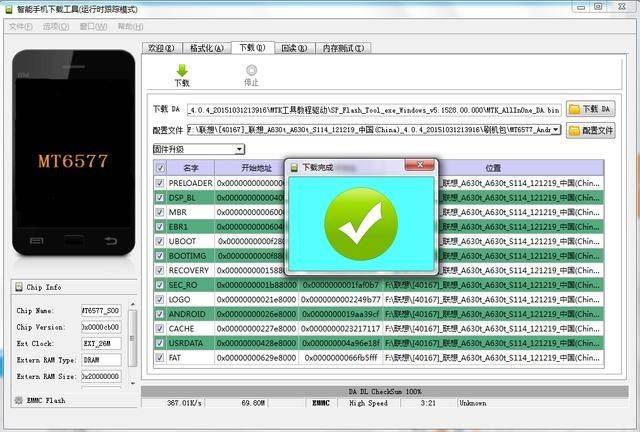
Task: Click the CACHE row file location path
Action: click(493, 328)
